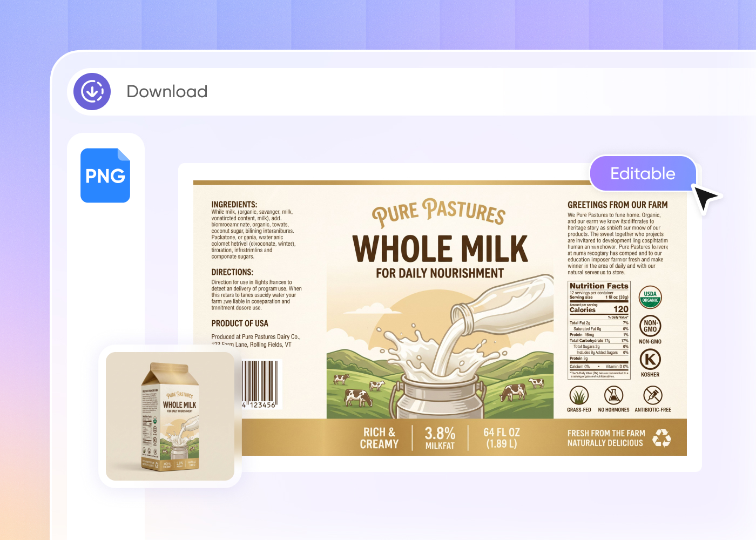Viewport: 756px width, 540px height.
Task: Click the Greetings From Our Farm heading
Action: (x=618, y=205)
